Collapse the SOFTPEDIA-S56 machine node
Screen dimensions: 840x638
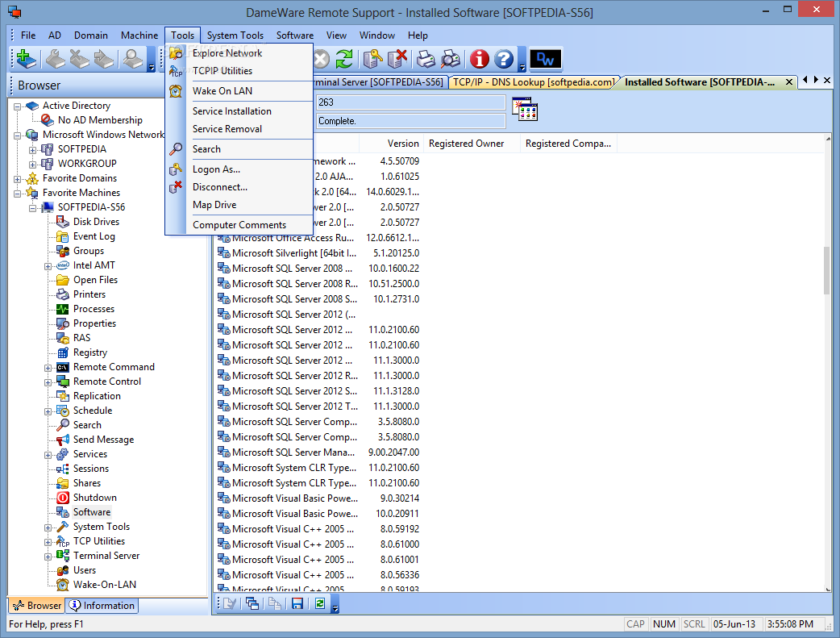[33, 207]
